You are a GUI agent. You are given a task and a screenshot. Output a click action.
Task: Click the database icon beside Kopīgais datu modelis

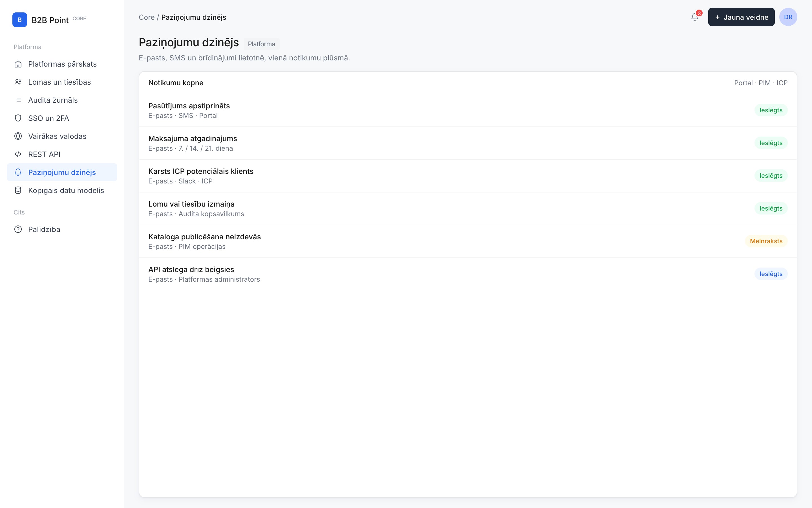click(18, 190)
